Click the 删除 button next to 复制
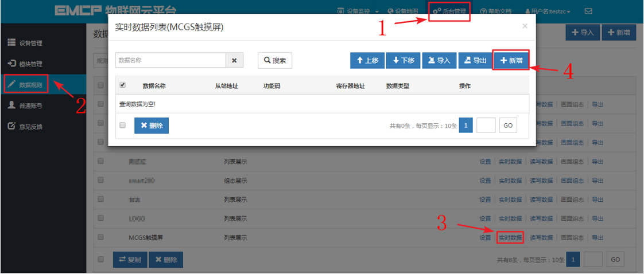 166,260
